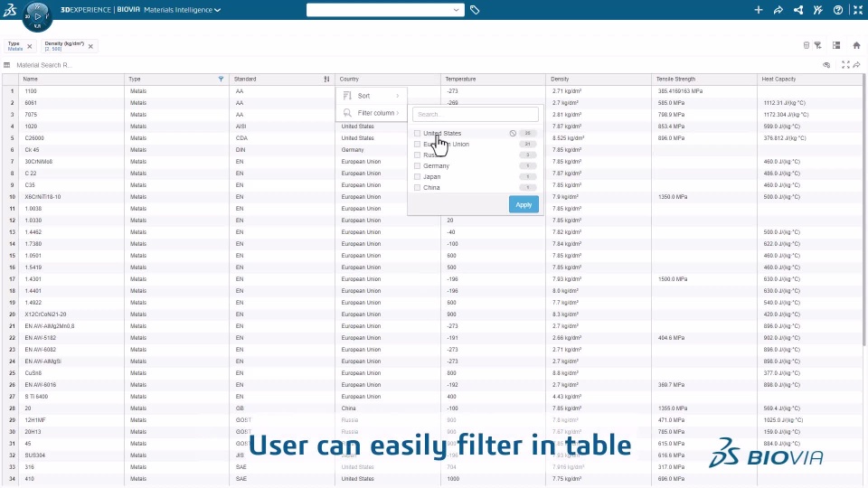Click the Density column header
This screenshot has height=488, width=868.
599,80
